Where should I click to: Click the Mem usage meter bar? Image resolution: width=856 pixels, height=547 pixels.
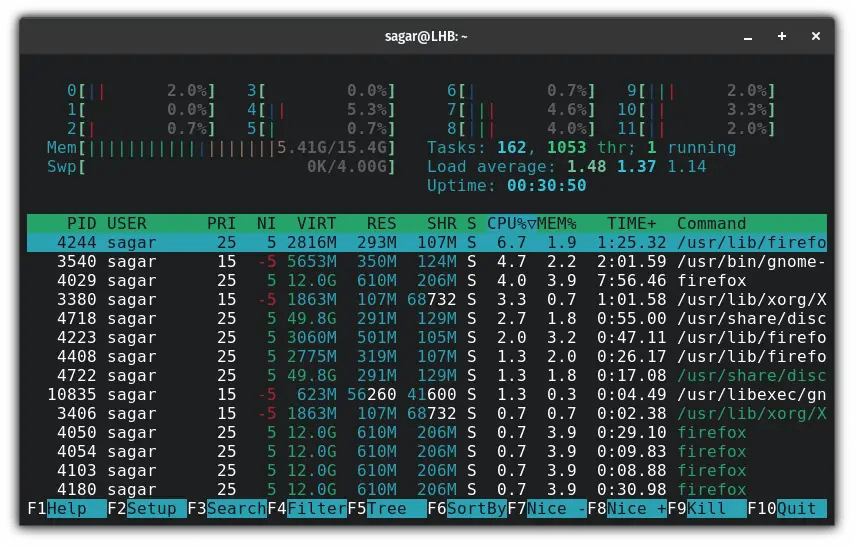pyautogui.click(x=221, y=147)
